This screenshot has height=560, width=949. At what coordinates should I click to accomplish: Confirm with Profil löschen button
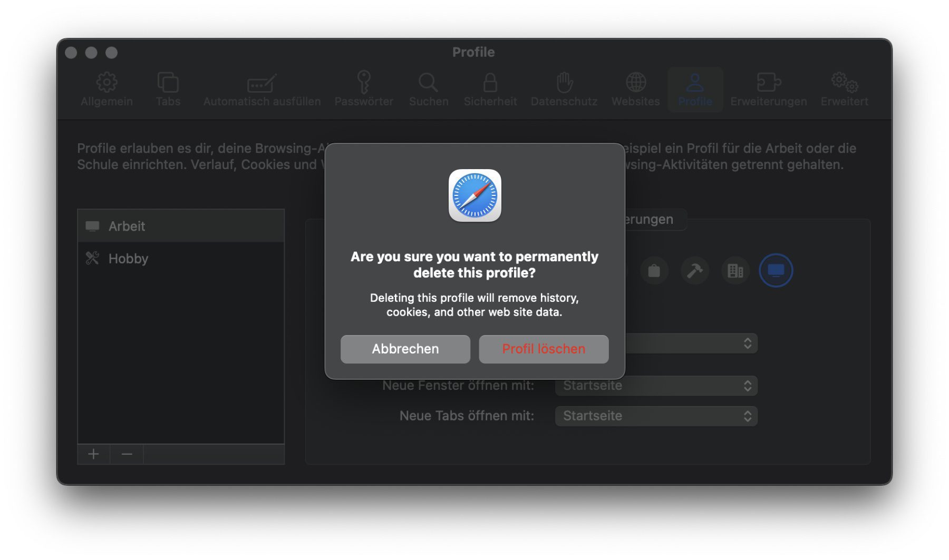544,349
